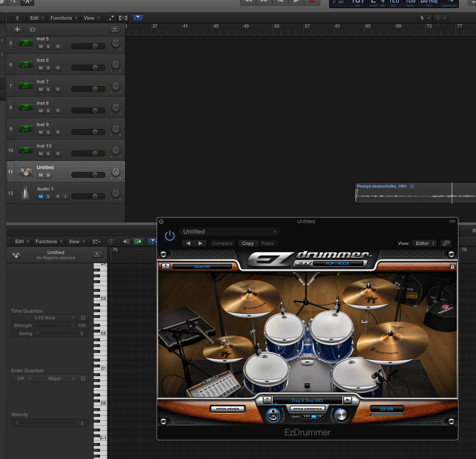Click the duplicate track icon
The image size is (476, 459).
click(32, 29)
